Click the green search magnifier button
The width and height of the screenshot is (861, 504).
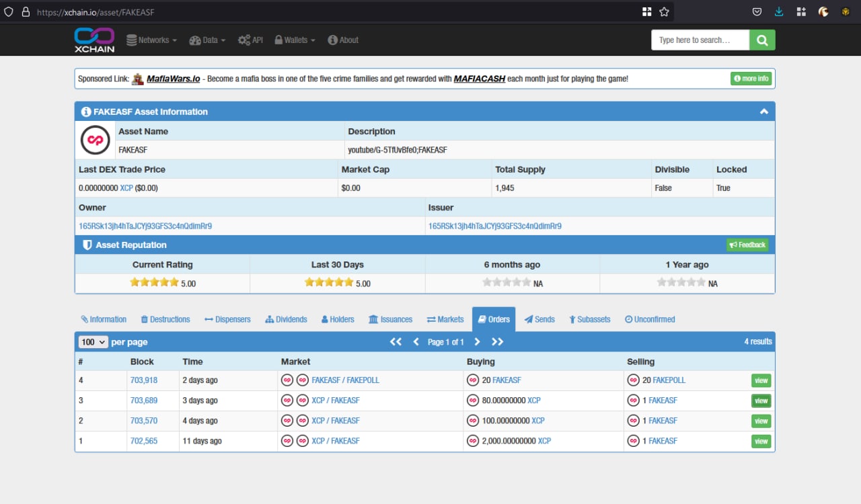pos(762,40)
